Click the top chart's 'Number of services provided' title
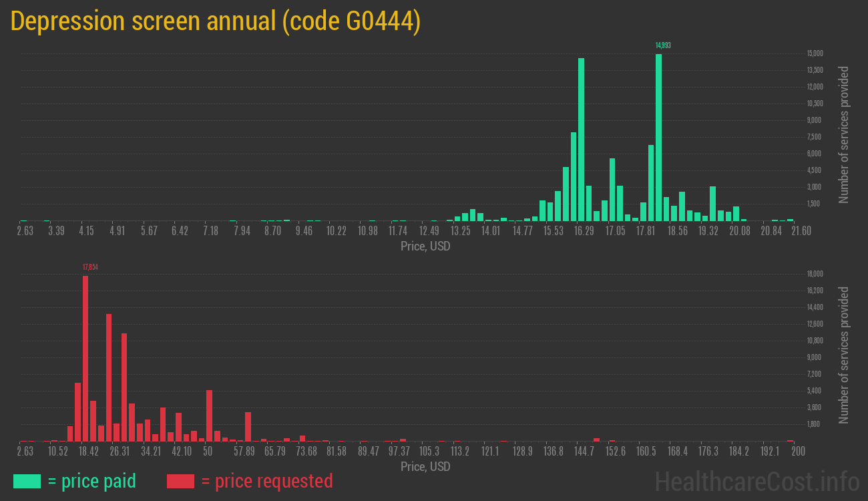The height and width of the screenshot is (501, 868). [x=844, y=134]
